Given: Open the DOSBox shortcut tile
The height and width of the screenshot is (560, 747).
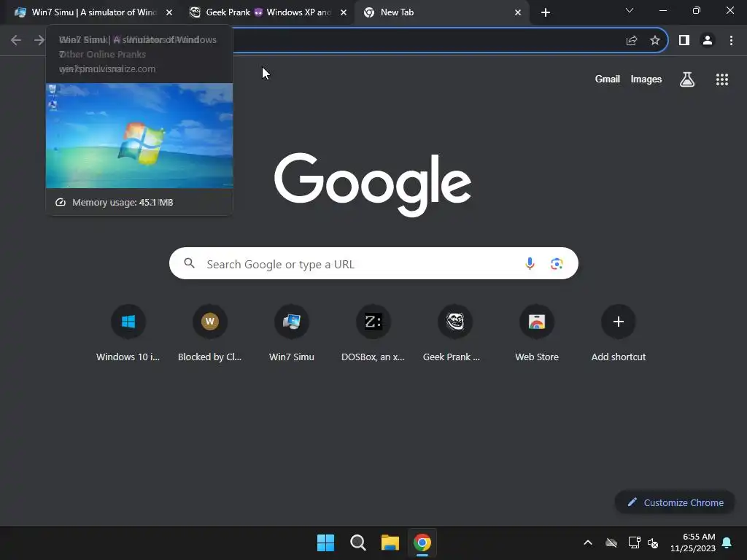Looking at the screenshot, I should coord(373,333).
